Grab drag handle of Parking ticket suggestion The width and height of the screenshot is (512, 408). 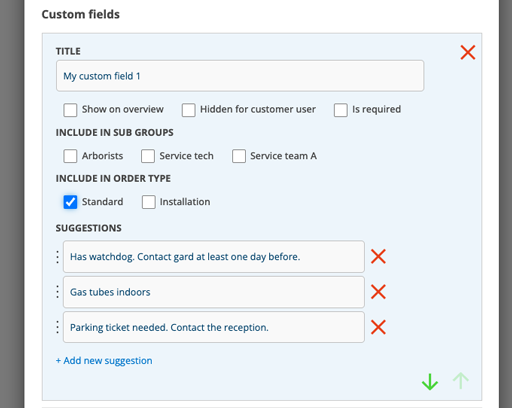pos(58,327)
